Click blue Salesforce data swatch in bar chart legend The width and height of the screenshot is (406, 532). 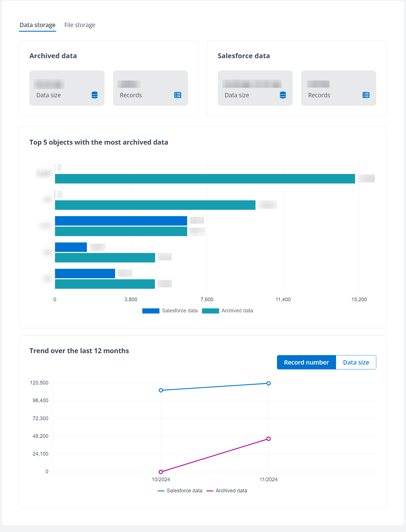tap(151, 311)
